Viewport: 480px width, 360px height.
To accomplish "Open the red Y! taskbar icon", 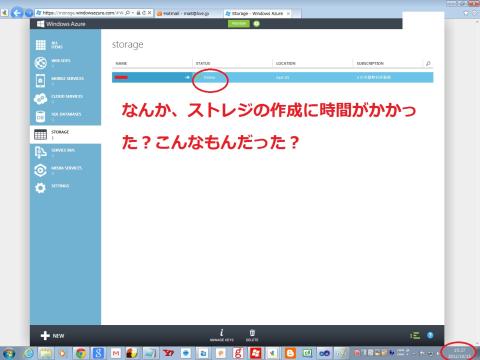I will (168, 353).
